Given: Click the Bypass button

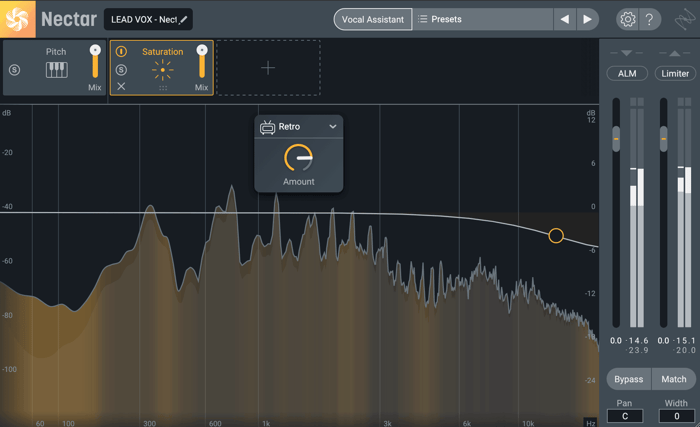Looking at the screenshot, I should (629, 379).
